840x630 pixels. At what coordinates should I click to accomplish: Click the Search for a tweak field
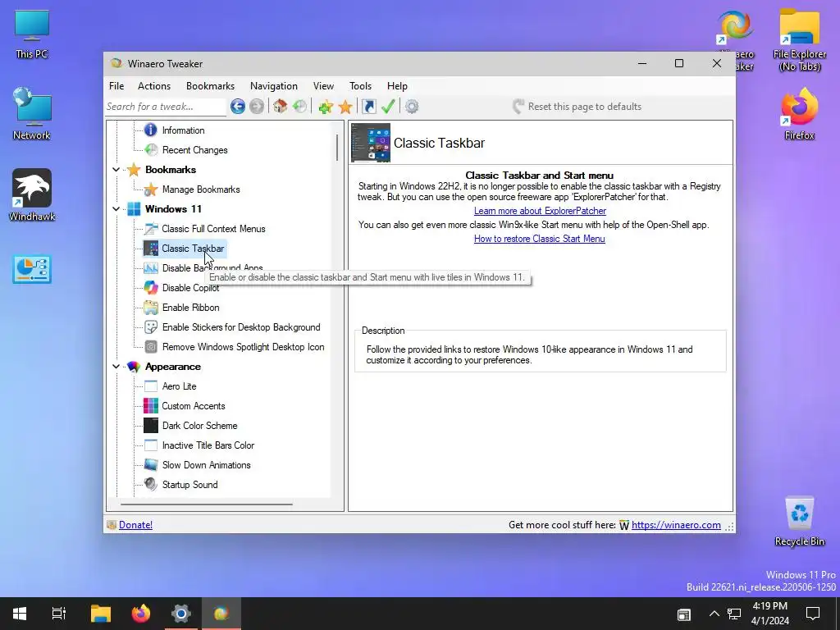[166, 107]
